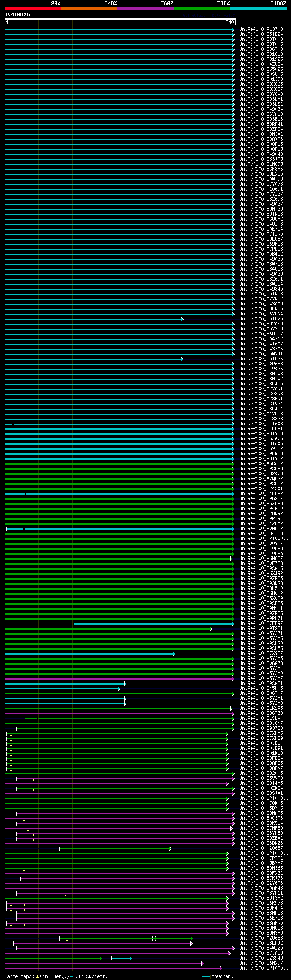
Task: Select the query name AV416025
Action: (17, 15)
